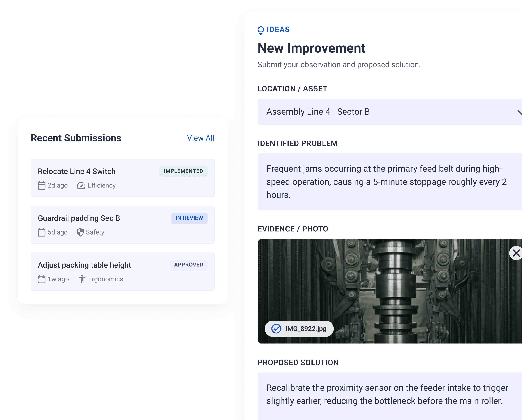522x420 pixels.
Task: Open Relocate Line 4 Switch submission
Action: point(123,178)
